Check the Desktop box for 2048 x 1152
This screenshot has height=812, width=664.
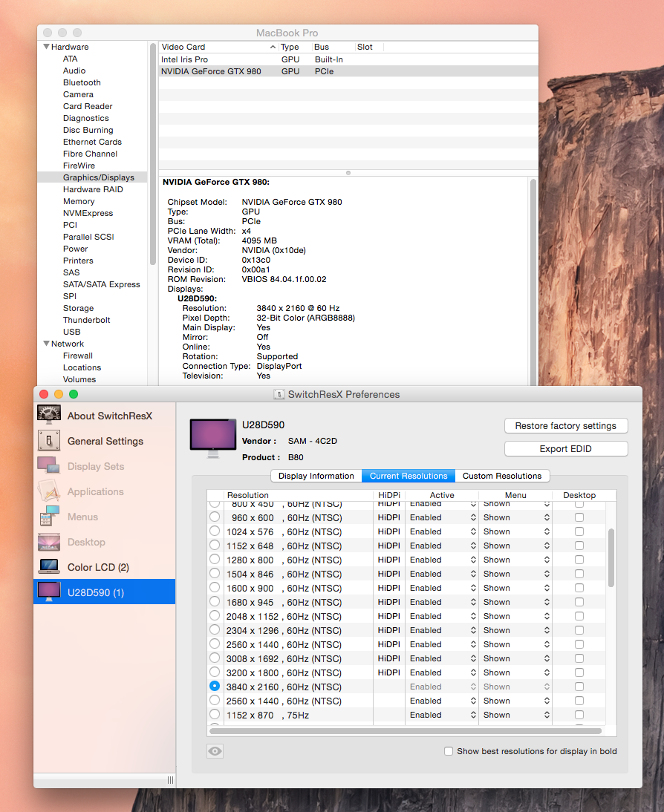pos(579,616)
